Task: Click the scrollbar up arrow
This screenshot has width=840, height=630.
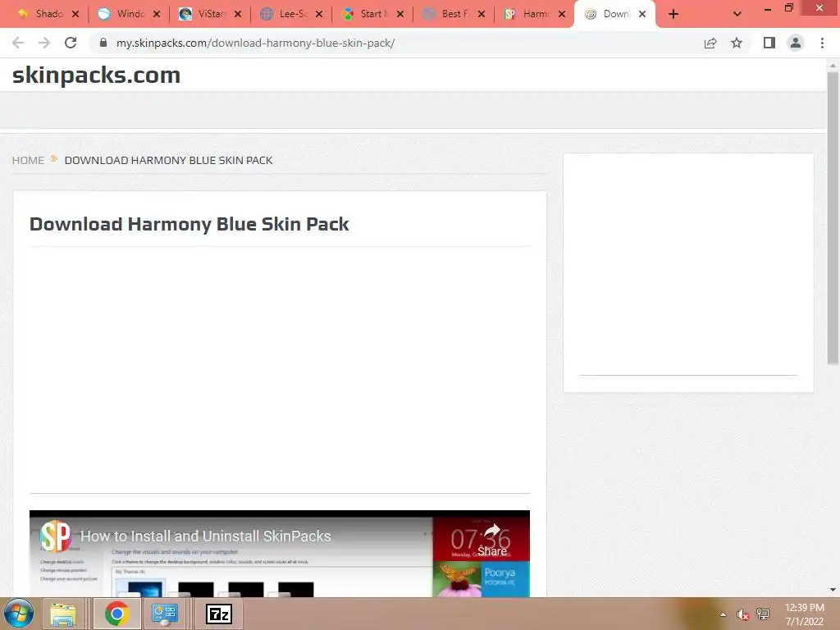Action: click(x=833, y=65)
